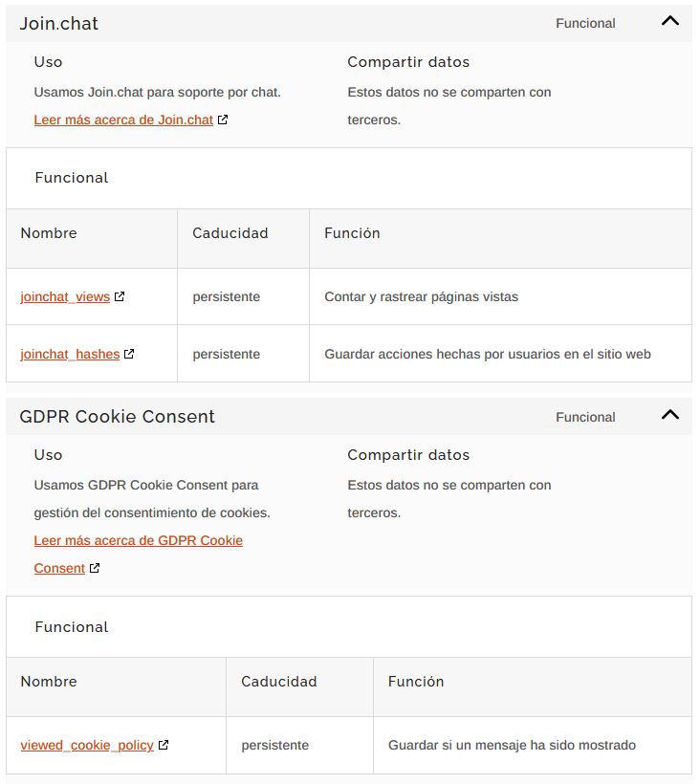Open the joinchat_hashes cookie link
This screenshot has height=784, width=700.
pos(70,355)
